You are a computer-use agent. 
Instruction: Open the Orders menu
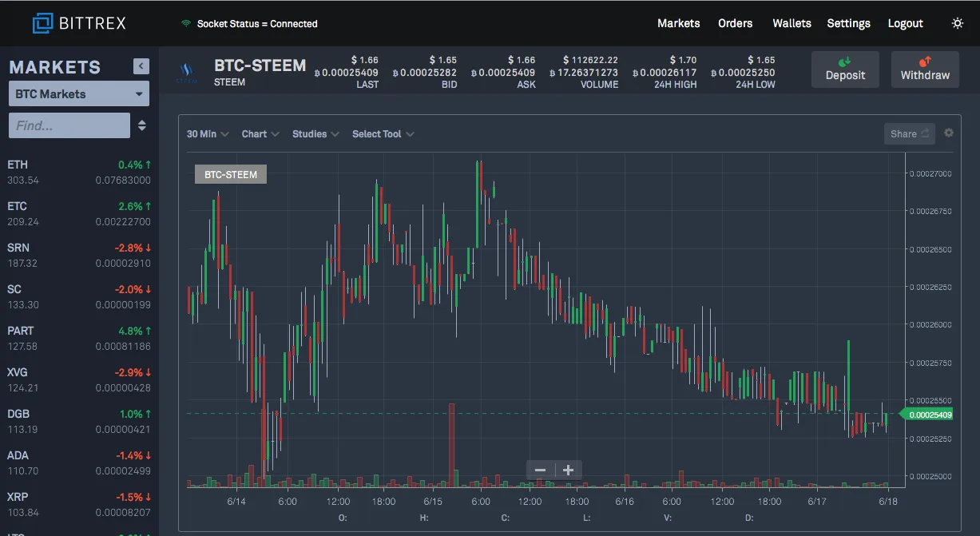[x=736, y=23]
